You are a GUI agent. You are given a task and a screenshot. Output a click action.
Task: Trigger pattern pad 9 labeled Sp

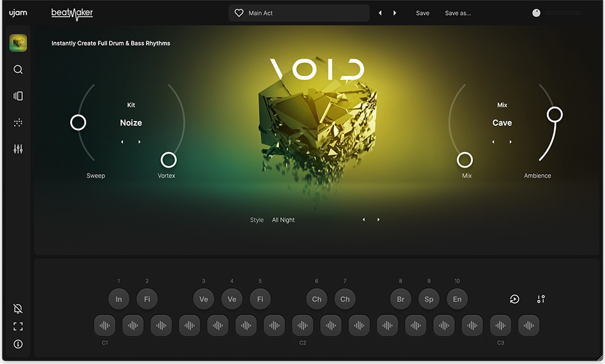pos(429,299)
